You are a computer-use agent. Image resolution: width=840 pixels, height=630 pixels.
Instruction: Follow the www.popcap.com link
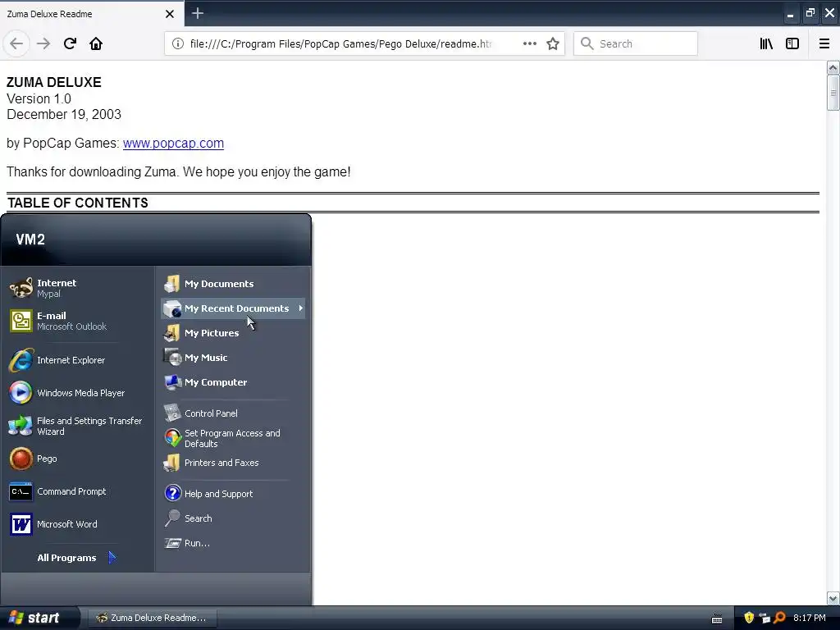coord(173,143)
